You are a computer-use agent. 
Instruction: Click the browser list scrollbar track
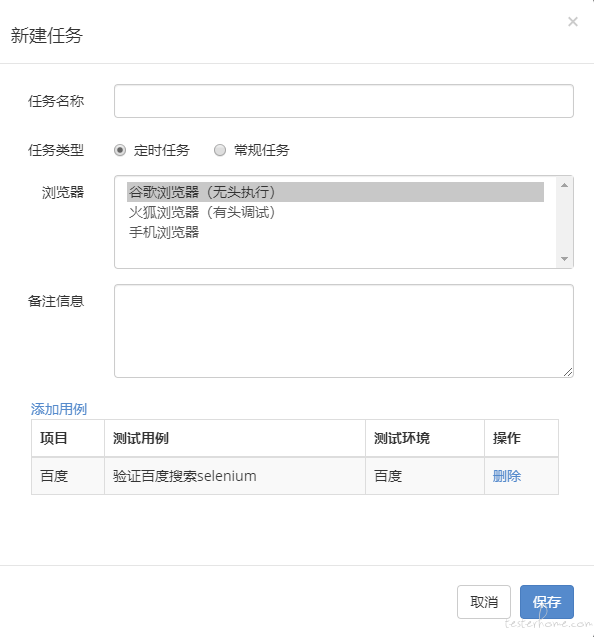point(564,222)
